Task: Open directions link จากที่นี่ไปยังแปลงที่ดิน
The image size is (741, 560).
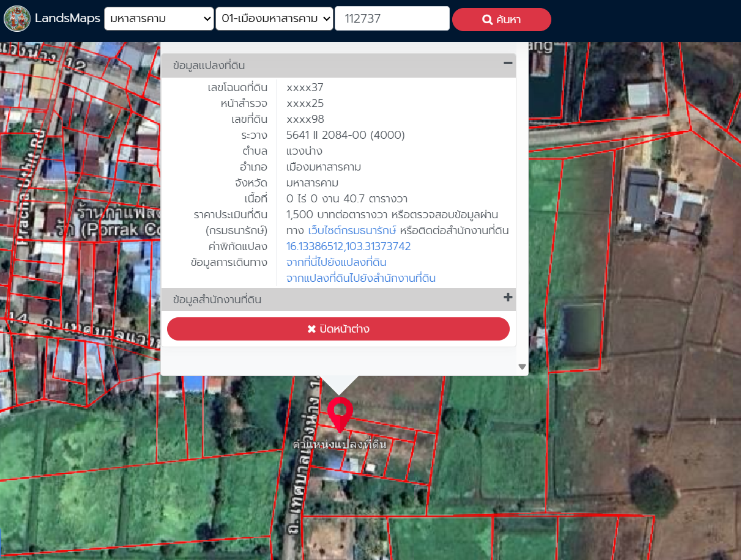Action: [336, 262]
